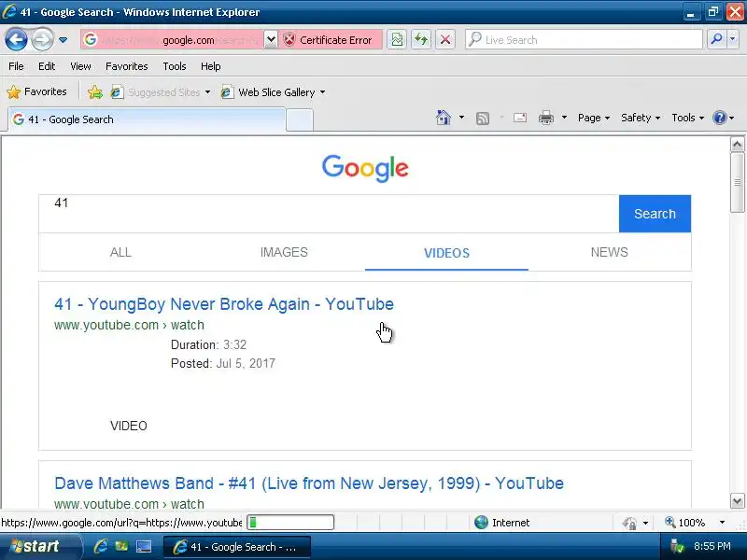This screenshot has width=747, height=560.
Task: Open the Safety command menu
Action: pos(641,118)
